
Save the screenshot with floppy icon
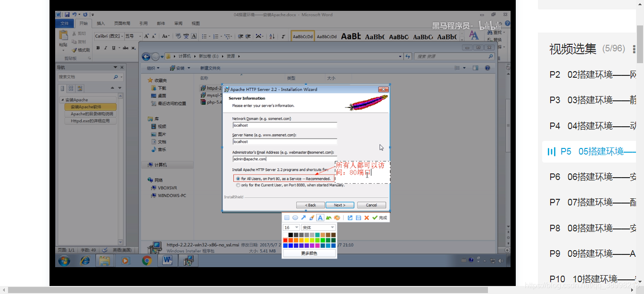coord(358,218)
